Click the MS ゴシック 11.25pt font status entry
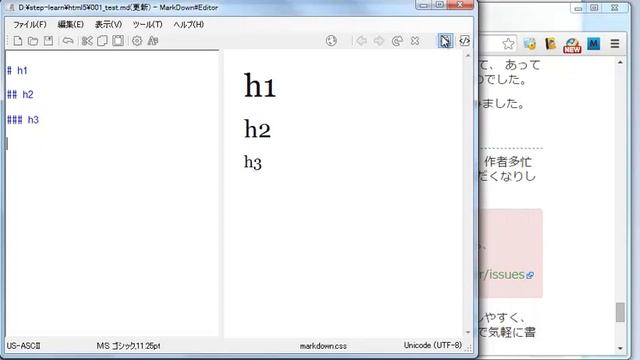 (x=129, y=346)
